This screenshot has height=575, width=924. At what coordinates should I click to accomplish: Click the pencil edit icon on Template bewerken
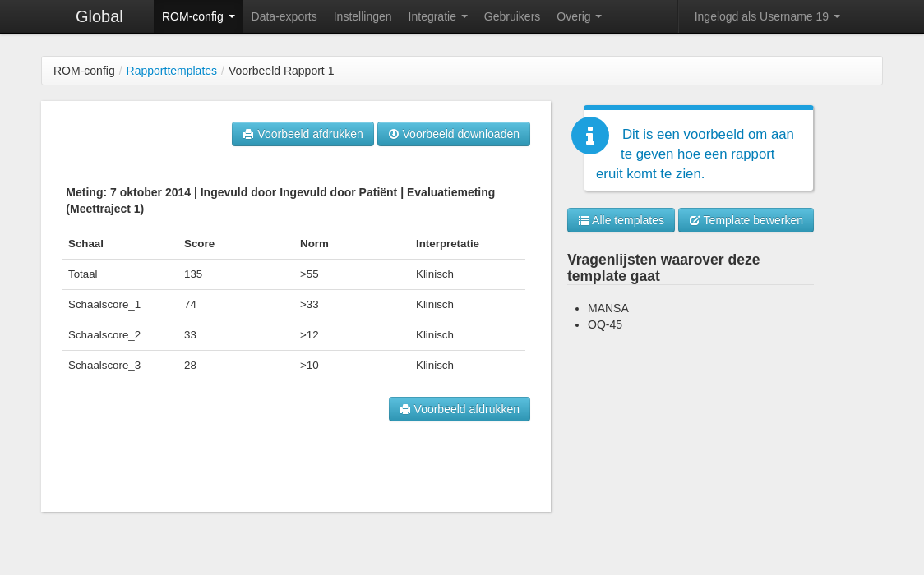pos(695,220)
